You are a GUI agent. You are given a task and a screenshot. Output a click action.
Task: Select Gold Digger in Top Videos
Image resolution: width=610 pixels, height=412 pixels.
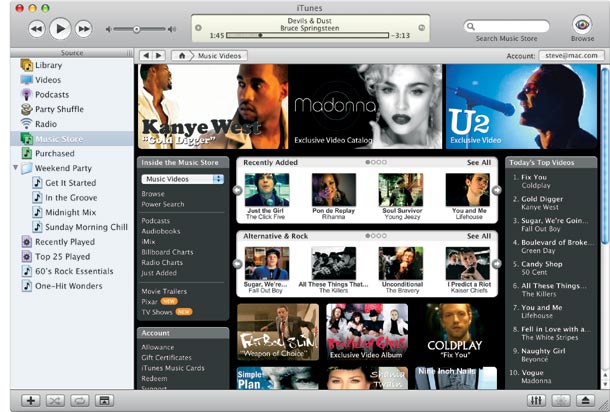click(542, 199)
